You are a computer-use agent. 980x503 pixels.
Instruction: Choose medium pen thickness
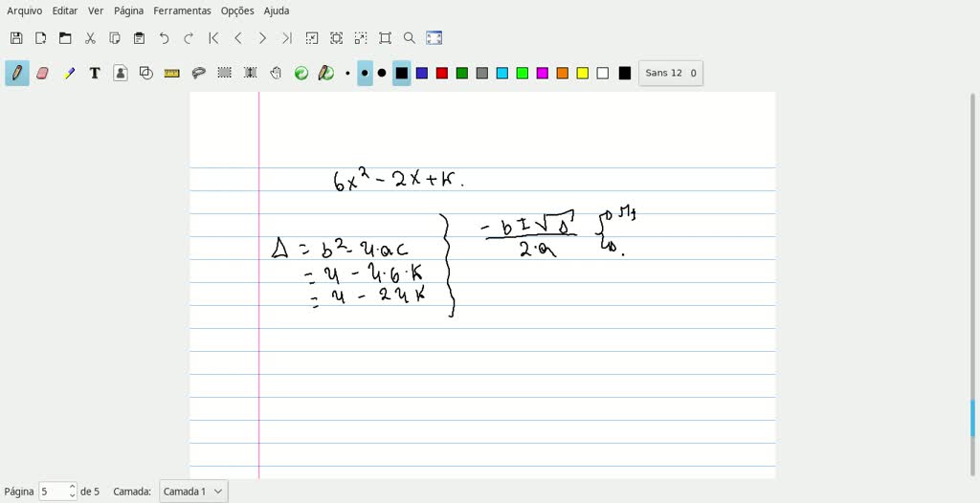coord(365,73)
